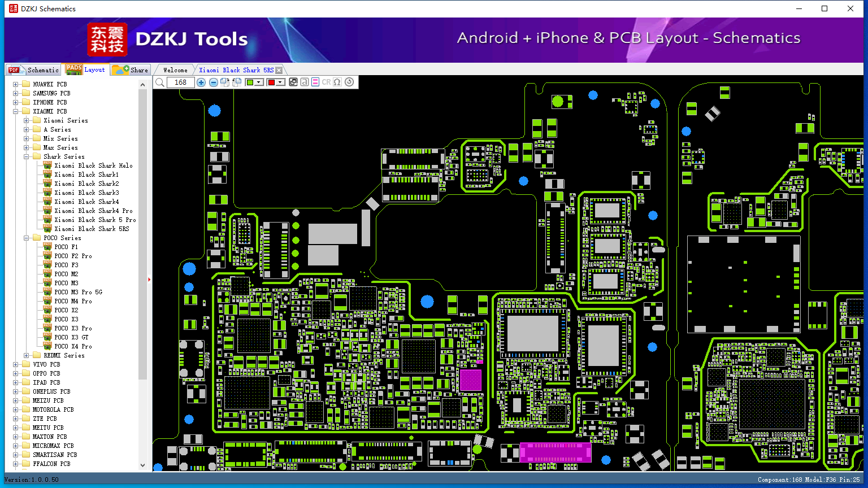
Task: Collapse the POCO Series subfolder
Action: pos(26,238)
